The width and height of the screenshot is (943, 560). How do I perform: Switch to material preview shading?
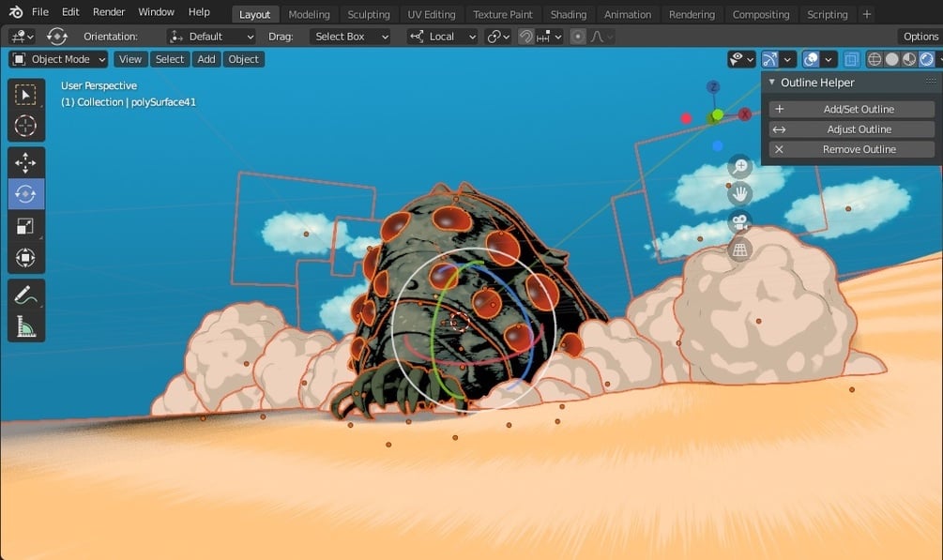tap(909, 59)
